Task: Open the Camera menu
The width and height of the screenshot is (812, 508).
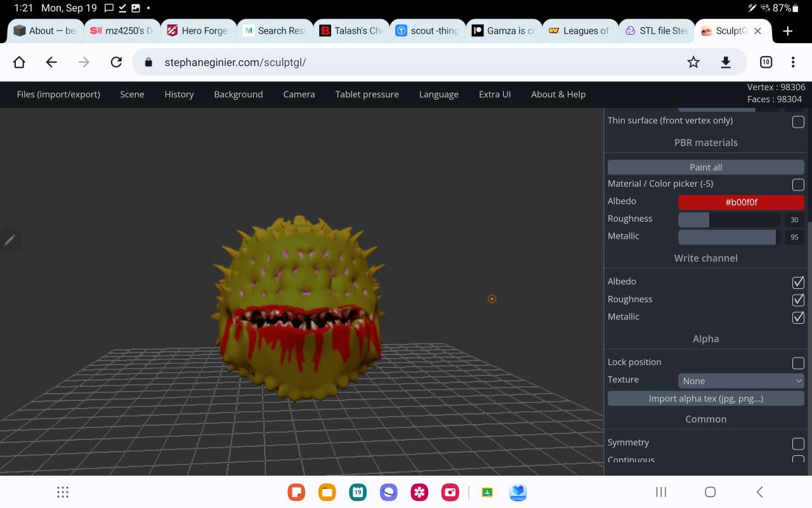Action: pyautogui.click(x=299, y=95)
